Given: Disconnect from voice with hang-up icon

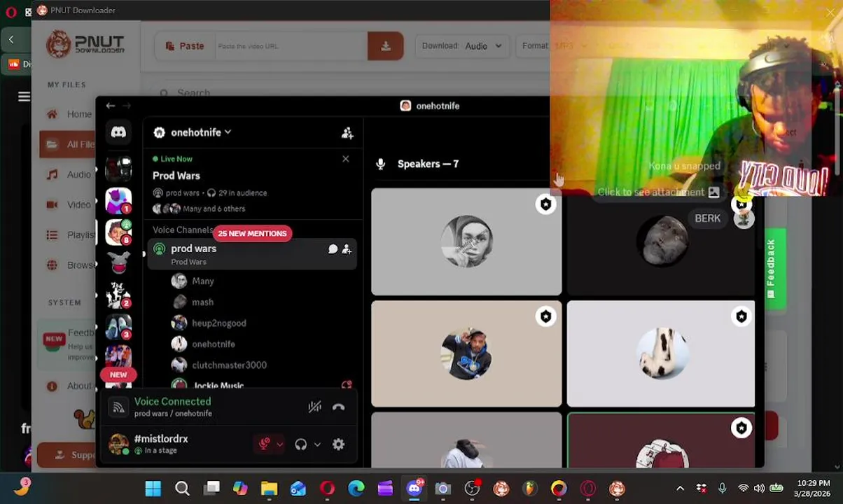Looking at the screenshot, I should 338,407.
